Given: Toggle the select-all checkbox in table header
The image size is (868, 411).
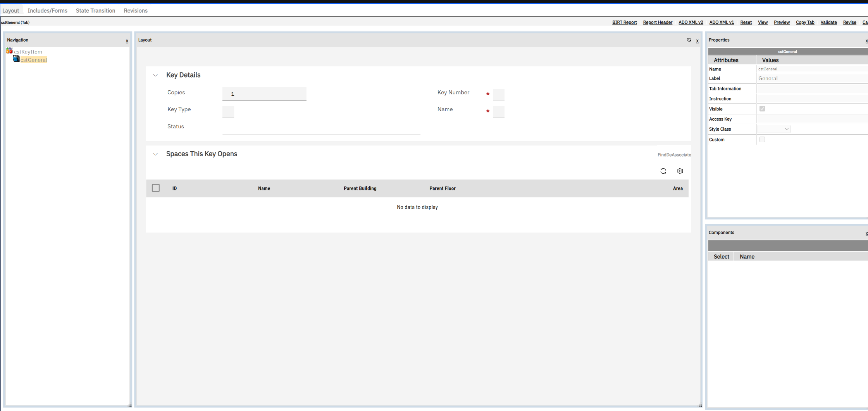Looking at the screenshot, I should [x=156, y=188].
